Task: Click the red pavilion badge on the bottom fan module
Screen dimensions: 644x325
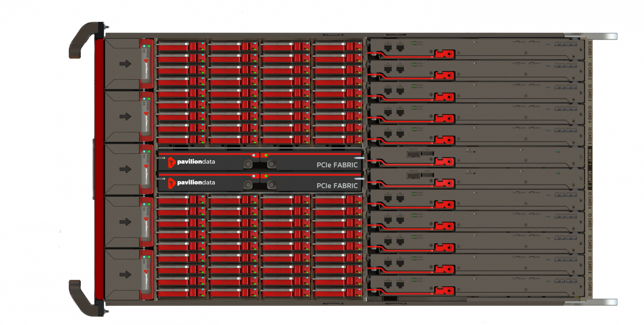Action: [146, 272]
